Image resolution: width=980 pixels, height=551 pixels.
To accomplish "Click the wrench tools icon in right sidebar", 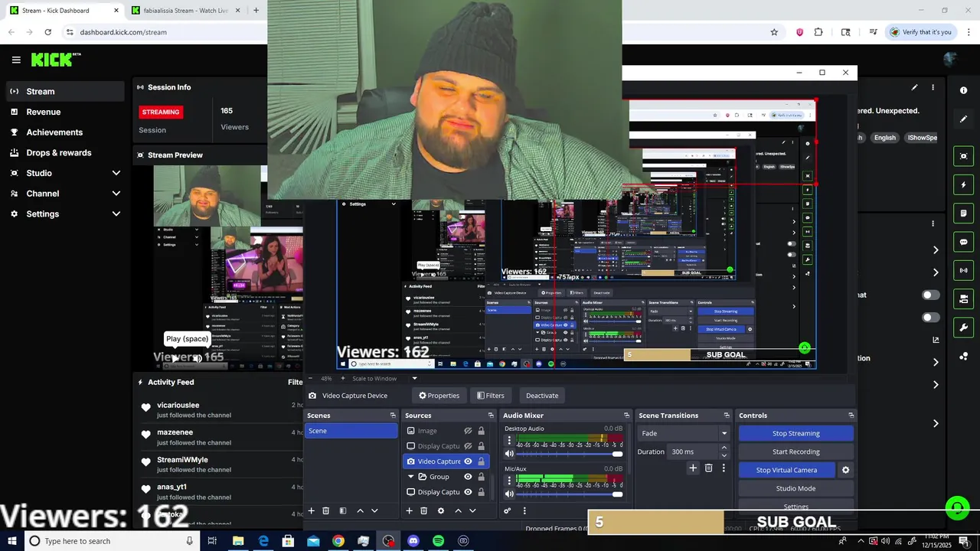I will [963, 328].
